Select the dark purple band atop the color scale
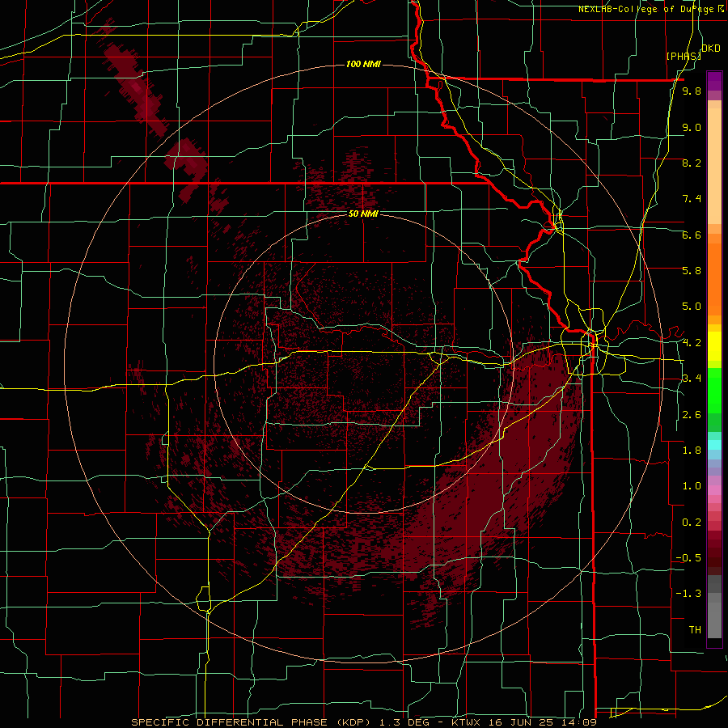The width and height of the screenshot is (728, 728). (x=714, y=80)
